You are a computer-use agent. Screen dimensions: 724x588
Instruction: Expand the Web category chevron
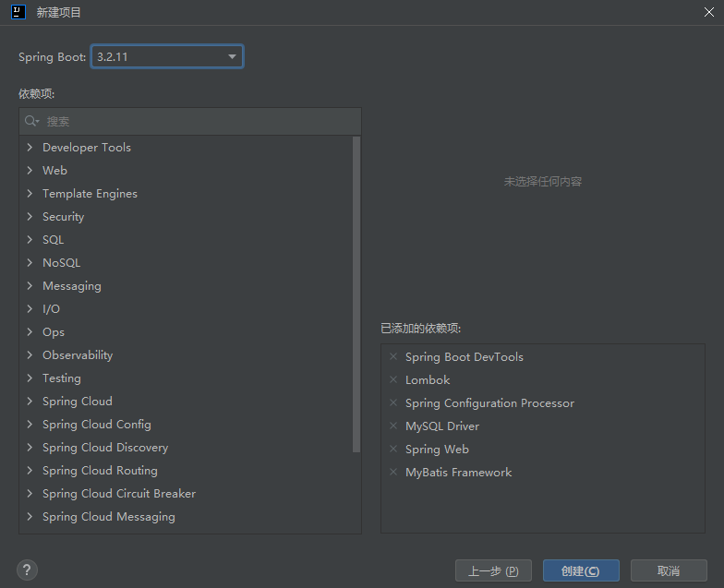[30, 170]
